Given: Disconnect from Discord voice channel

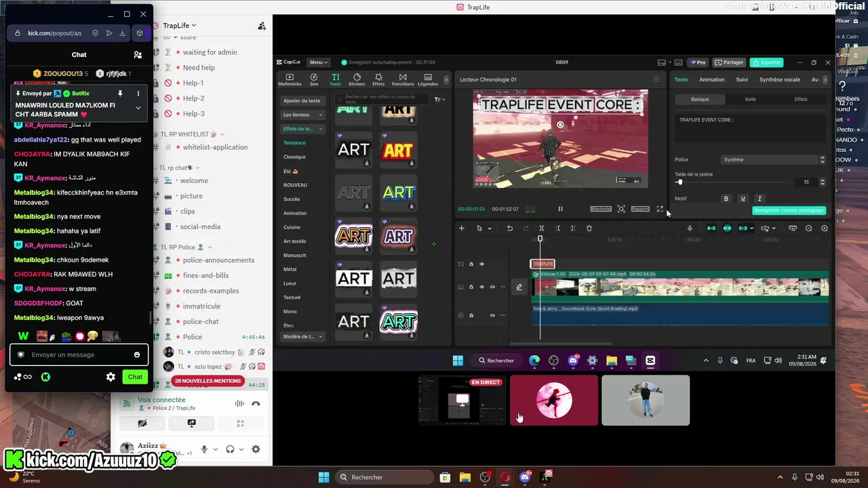Looking at the screenshot, I should [x=256, y=403].
